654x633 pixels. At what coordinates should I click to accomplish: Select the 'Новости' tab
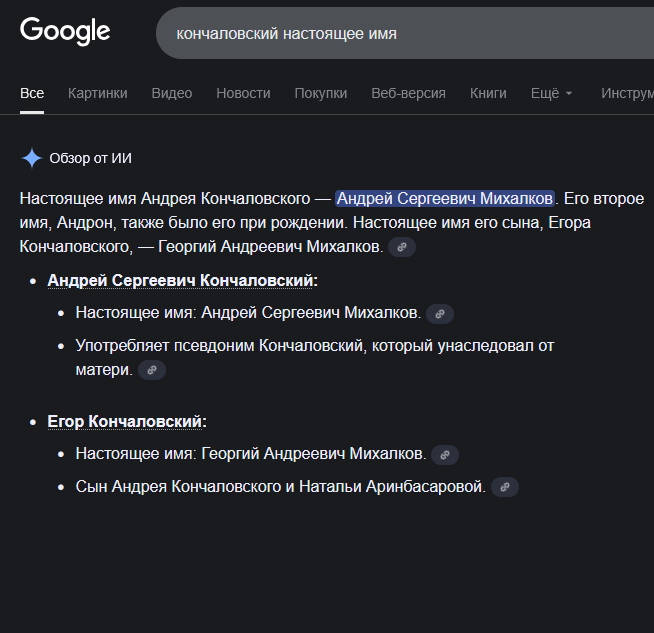click(x=243, y=93)
